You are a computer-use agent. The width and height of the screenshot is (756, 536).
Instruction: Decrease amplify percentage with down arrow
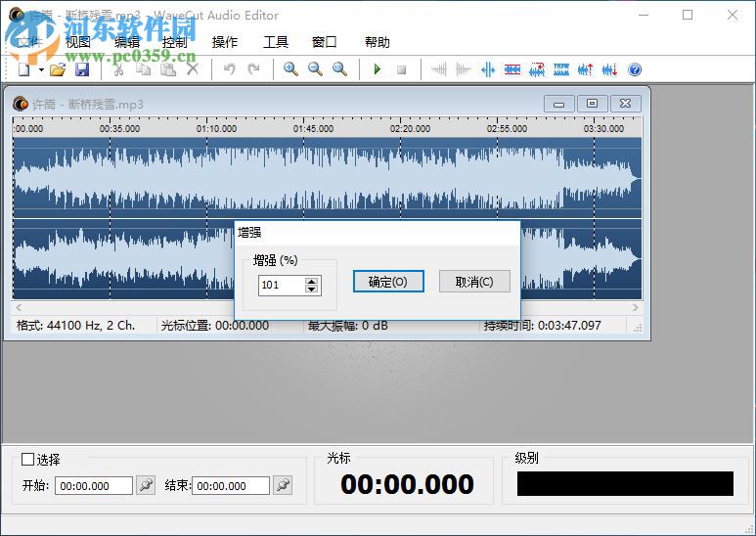coord(311,290)
